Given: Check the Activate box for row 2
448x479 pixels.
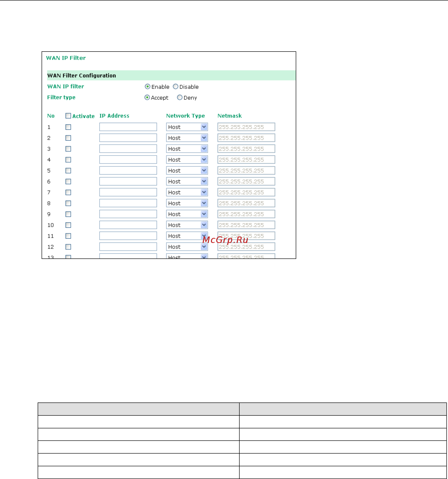Looking at the screenshot, I should [x=68, y=138].
